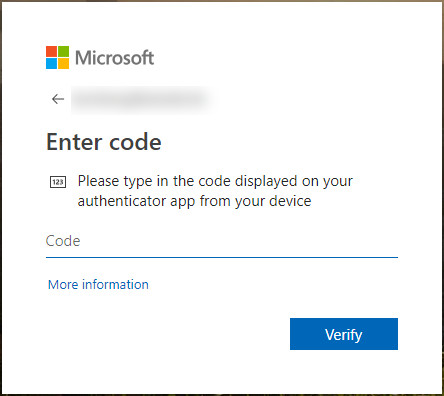
Task: Open the More information link
Action: 98,285
